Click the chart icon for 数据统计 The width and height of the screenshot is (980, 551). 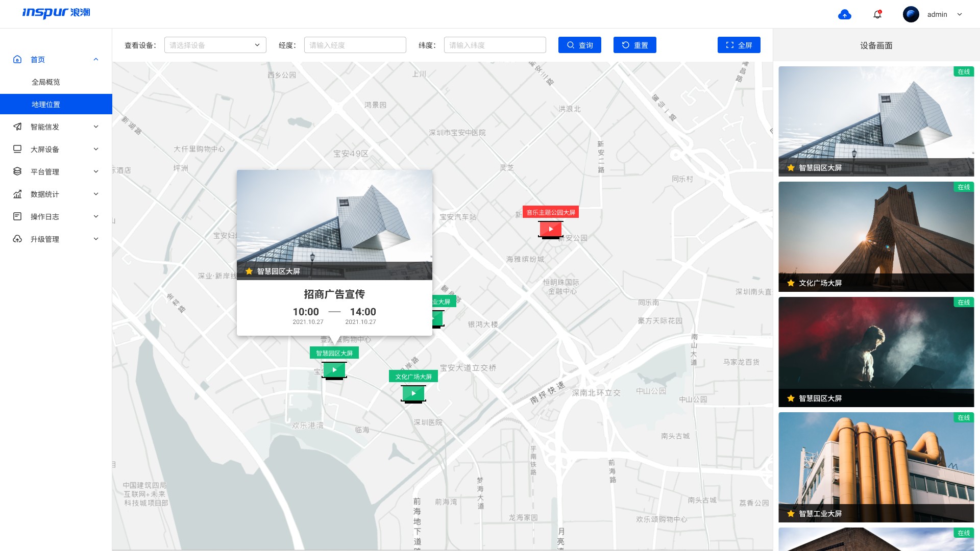click(x=17, y=194)
